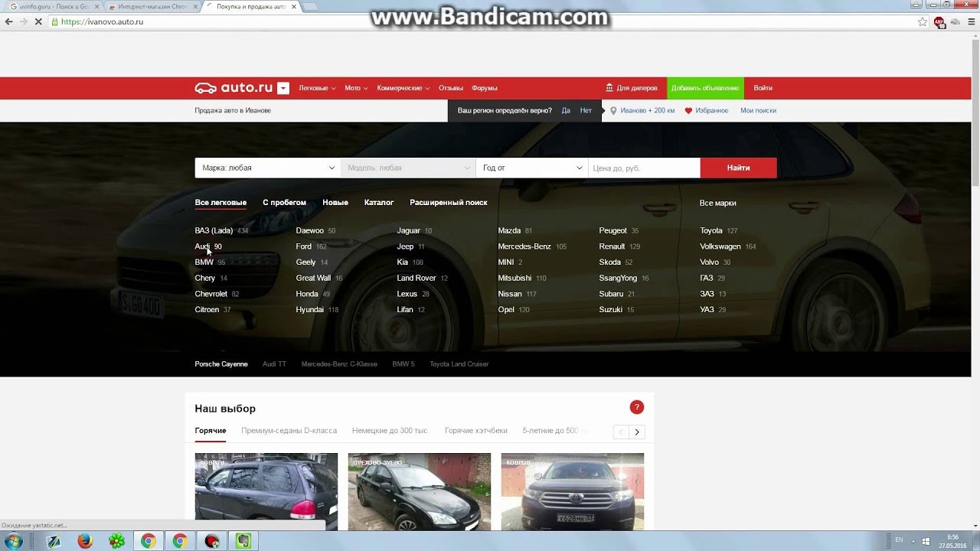
Task: Choose the Audi brand link
Action: [202, 246]
